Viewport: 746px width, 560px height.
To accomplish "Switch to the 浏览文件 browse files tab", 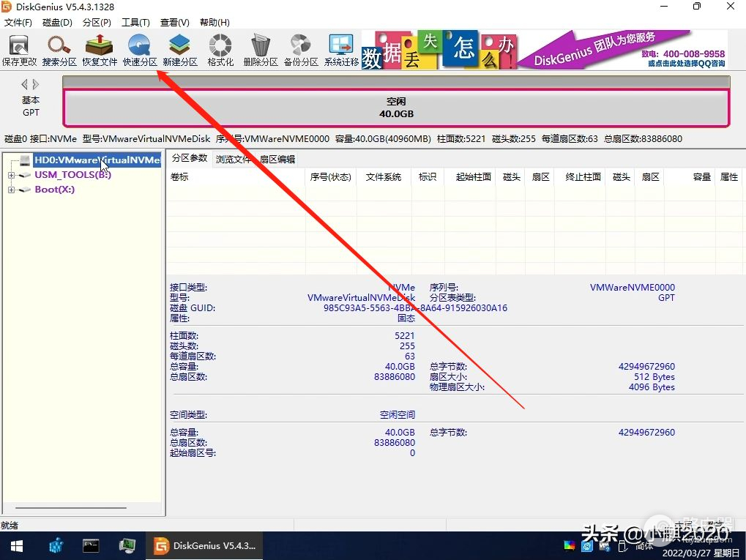I will [233, 159].
